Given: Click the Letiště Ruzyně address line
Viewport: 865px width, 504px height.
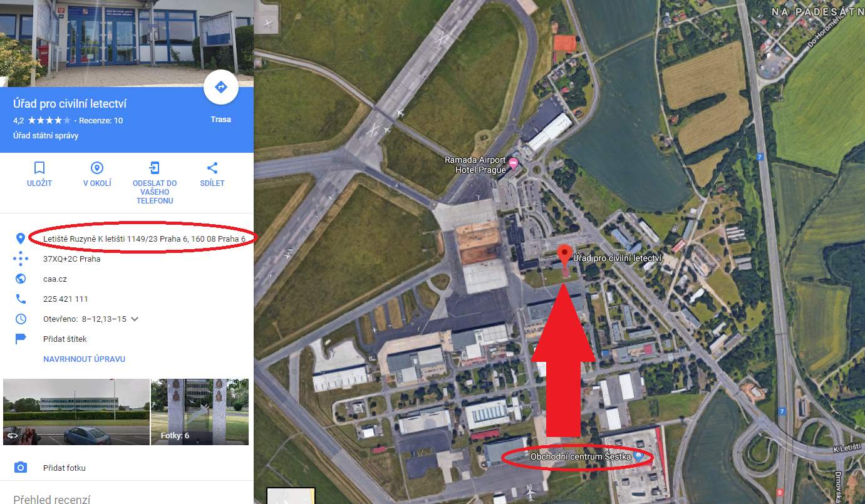Looking at the screenshot, I should (145, 239).
